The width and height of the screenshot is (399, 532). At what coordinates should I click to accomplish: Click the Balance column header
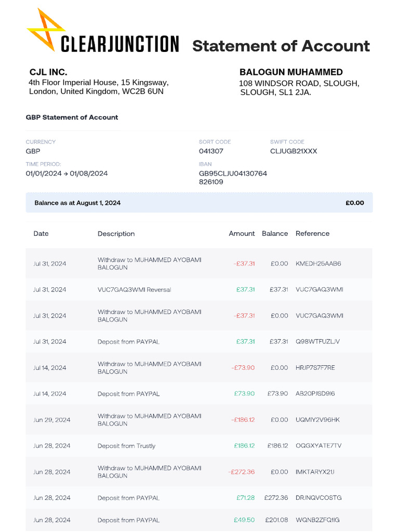point(275,233)
